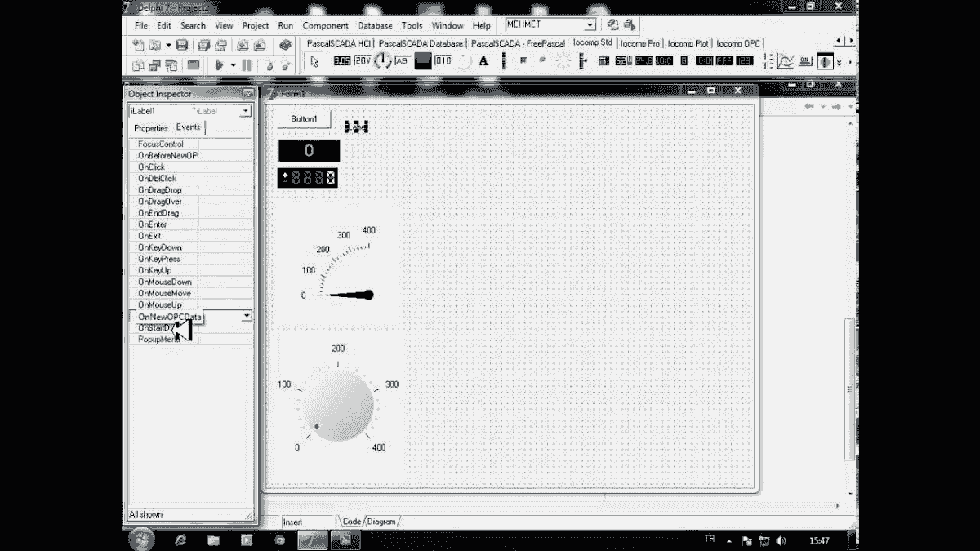The image size is (980, 551).
Task: Pick the solid black square palette component
Action: point(423,61)
